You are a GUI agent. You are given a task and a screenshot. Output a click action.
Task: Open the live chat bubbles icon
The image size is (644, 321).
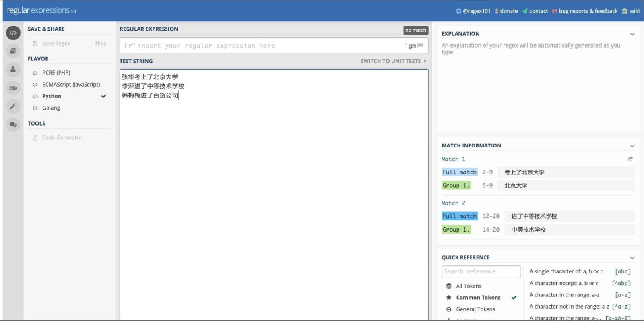click(13, 124)
